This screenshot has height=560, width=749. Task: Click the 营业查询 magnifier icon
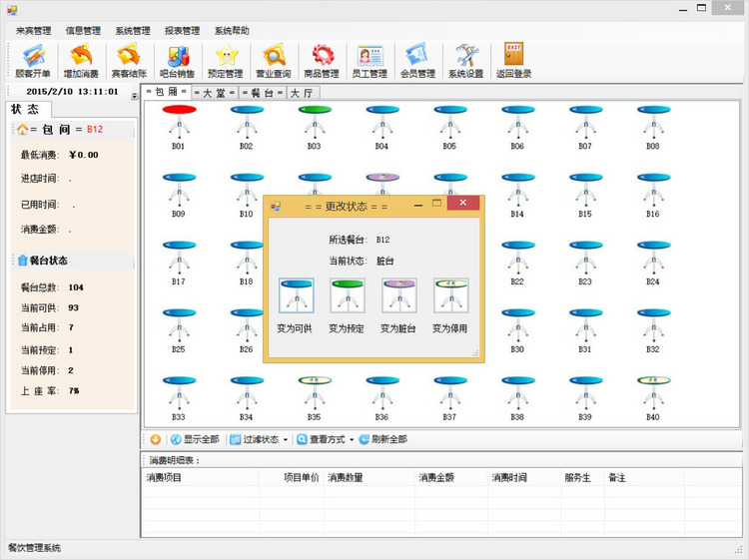tap(273, 59)
